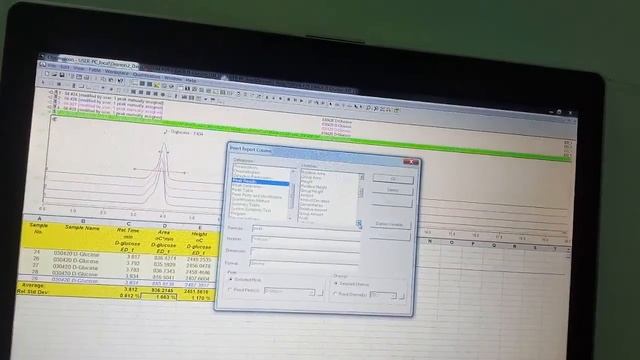Choose the Fixed Peak(s) radio button

pyautogui.click(x=230, y=289)
